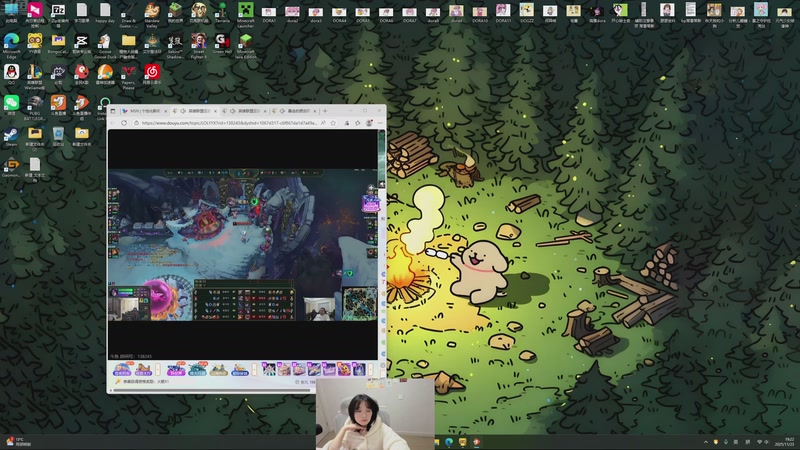Launch the Minecraft Launcher creeper icon
This screenshot has height=450, width=800.
click(x=245, y=14)
